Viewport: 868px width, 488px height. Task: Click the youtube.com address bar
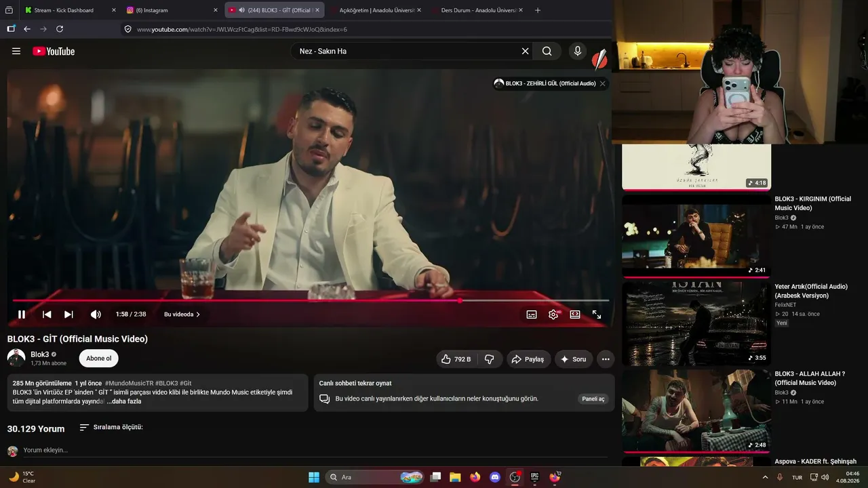pyautogui.click(x=366, y=29)
